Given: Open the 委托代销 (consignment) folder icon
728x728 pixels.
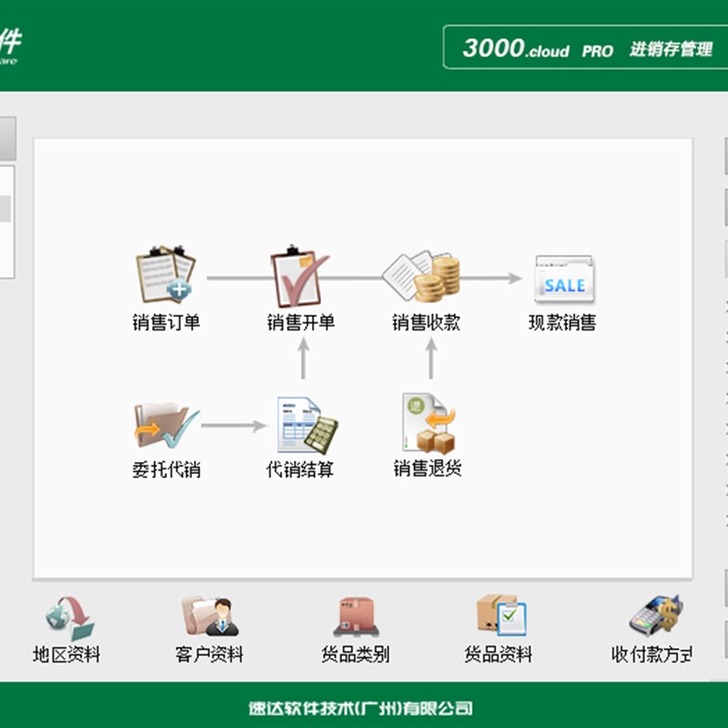Looking at the screenshot, I should tap(164, 423).
